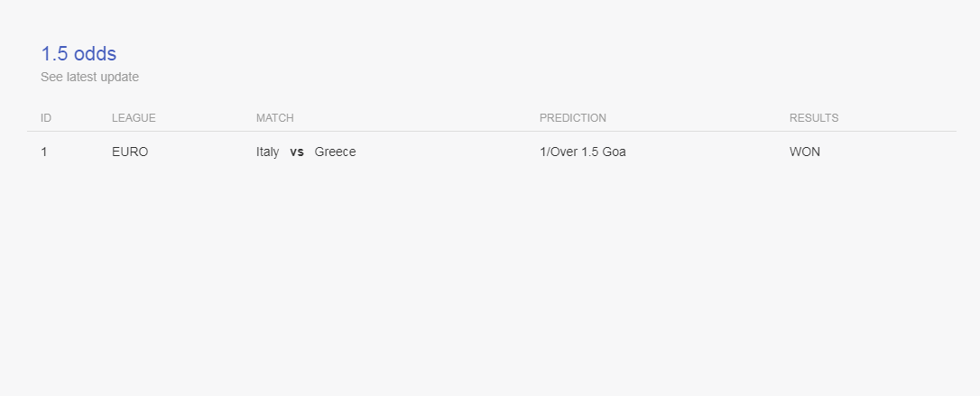Select the PREDICTION column header
The image size is (980, 396).
click(x=573, y=118)
